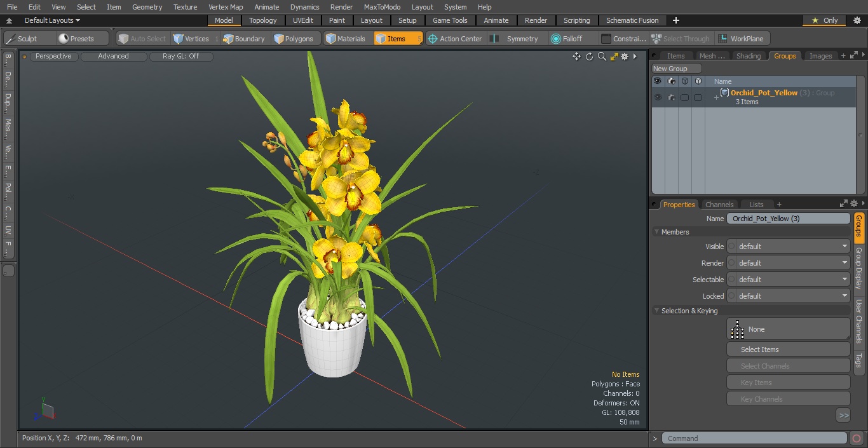Switch to the Channels tab
Viewport: 868px width, 448px height.
(719, 205)
